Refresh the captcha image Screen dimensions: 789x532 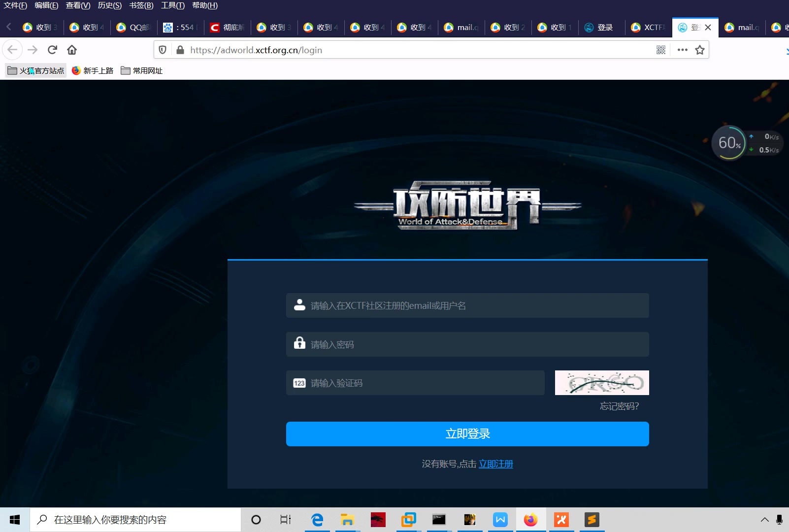[602, 383]
